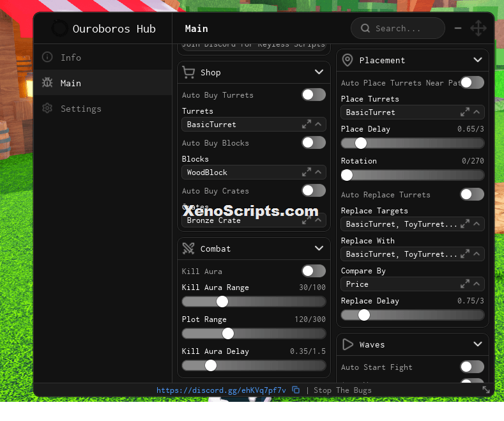Click the Shop cart icon
Screen dimensions: 504x421
(x=188, y=72)
